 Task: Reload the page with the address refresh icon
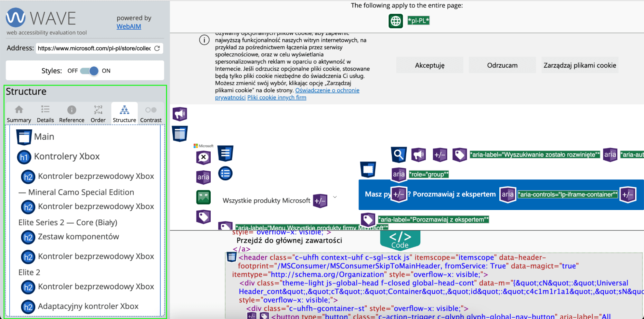coord(157,48)
